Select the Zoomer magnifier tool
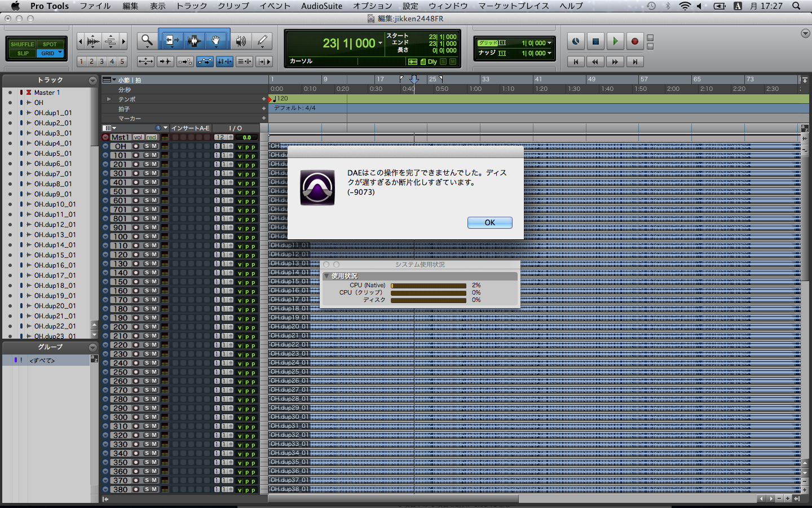The width and height of the screenshot is (812, 508). click(147, 41)
